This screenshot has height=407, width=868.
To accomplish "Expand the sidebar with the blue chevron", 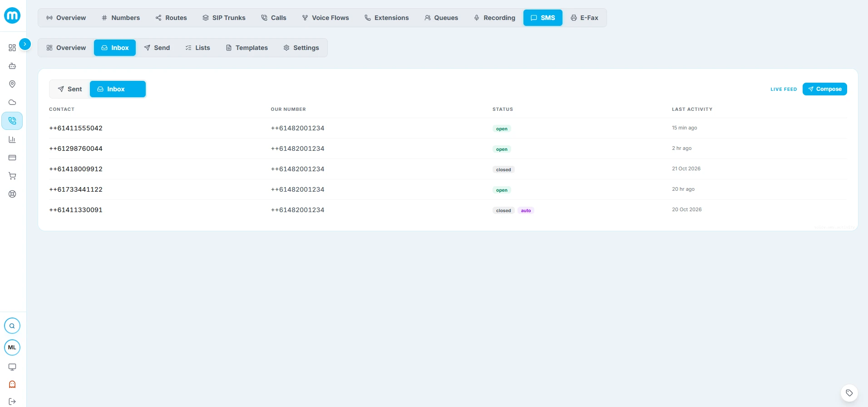I will coord(25,44).
